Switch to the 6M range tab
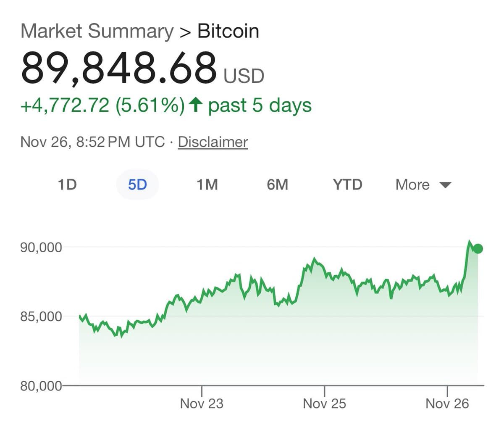This screenshot has height=430, width=504. tap(278, 185)
